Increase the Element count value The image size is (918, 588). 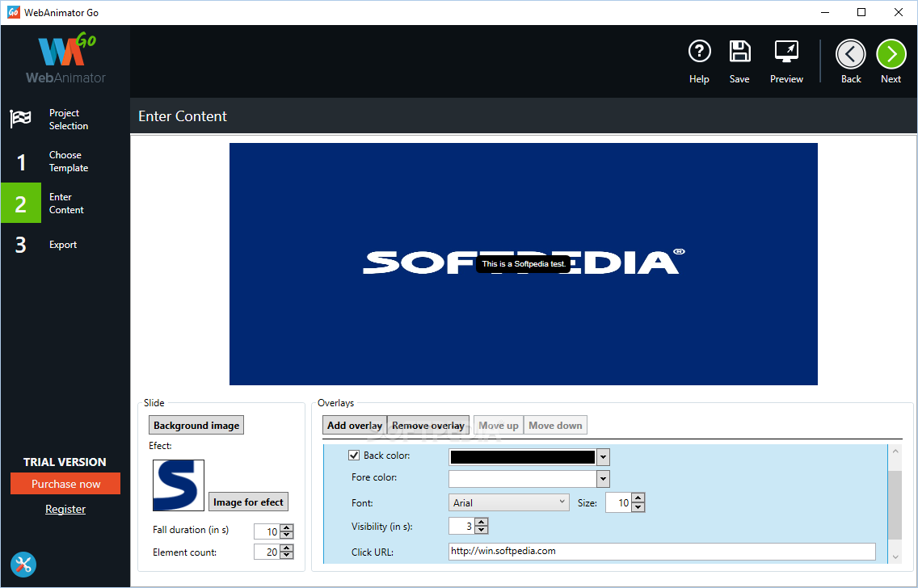[x=287, y=548]
